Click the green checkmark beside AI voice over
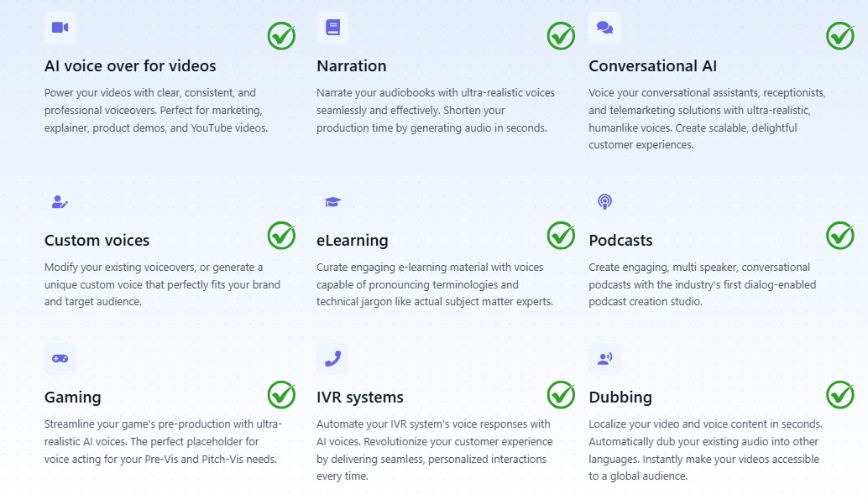Screen dimensions: 868x499 [x=281, y=36]
